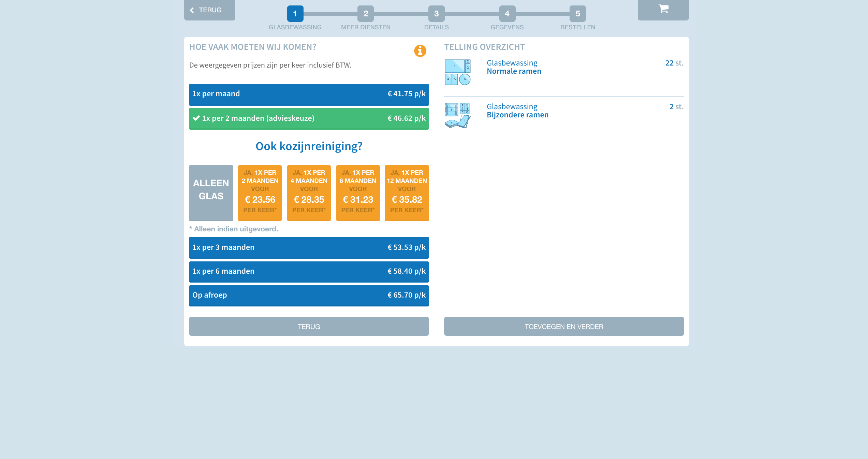Click Toevoegen en Verder button
This screenshot has height=459, width=868.
pyautogui.click(x=563, y=326)
